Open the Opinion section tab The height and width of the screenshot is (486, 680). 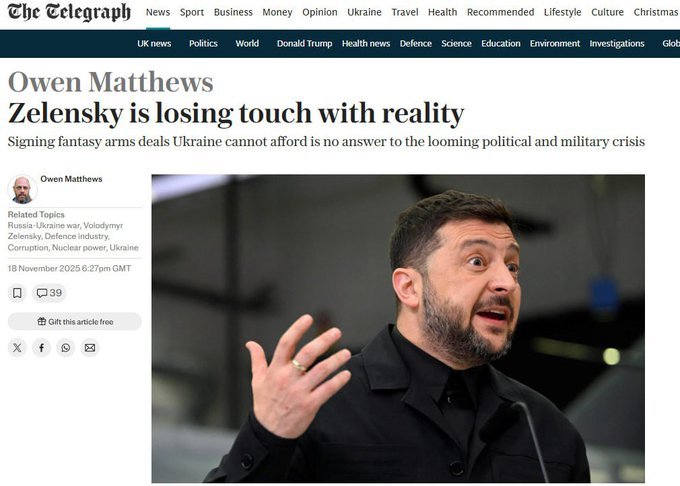click(320, 12)
